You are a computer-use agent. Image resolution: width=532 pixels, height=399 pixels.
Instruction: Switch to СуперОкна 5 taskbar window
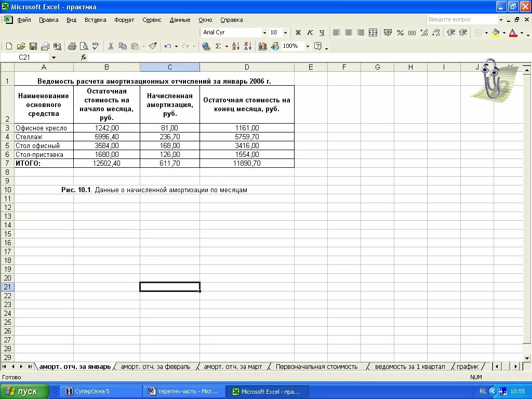click(101, 391)
